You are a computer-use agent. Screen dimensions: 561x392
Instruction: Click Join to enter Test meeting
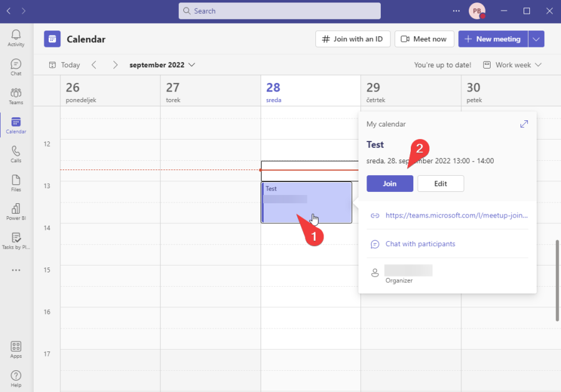coord(390,184)
